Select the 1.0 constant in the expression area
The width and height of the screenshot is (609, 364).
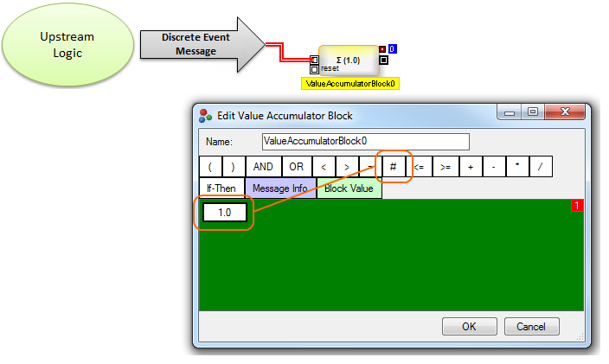pos(225,213)
